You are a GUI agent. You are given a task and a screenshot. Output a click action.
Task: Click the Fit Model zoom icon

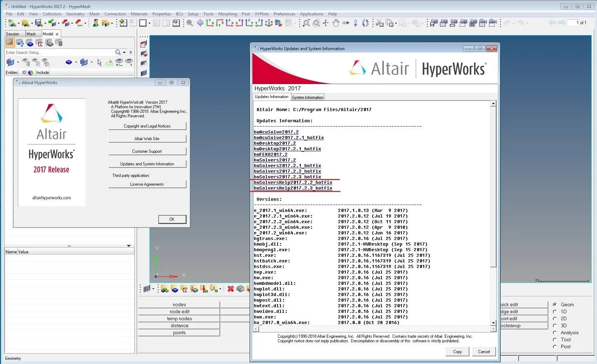point(190,23)
